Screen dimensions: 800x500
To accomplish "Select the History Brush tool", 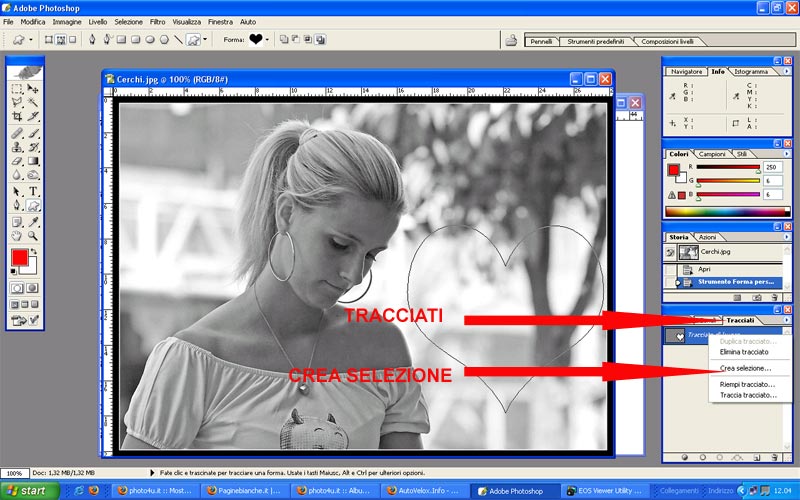I will pyautogui.click(x=33, y=147).
